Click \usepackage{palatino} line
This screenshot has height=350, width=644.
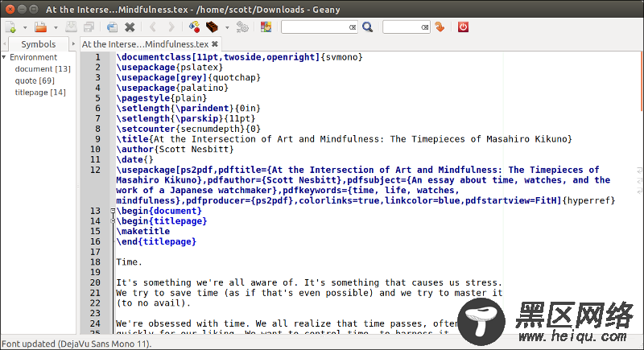(x=172, y=88)
